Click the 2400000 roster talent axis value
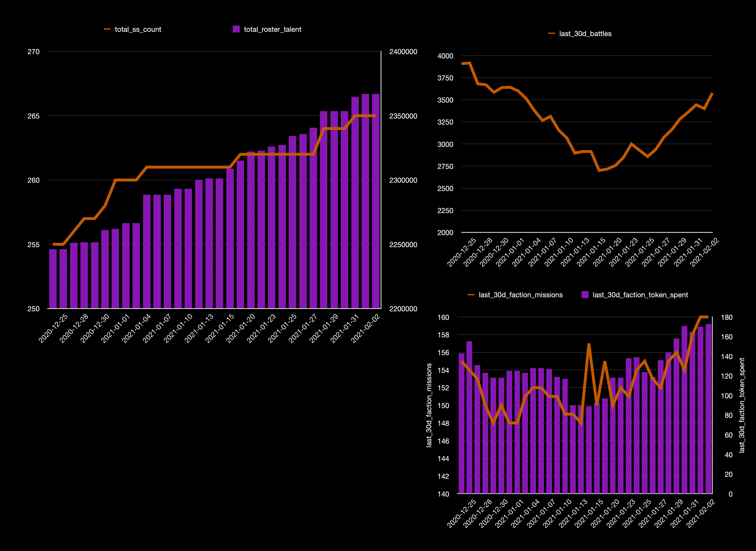This screenshot has width=756, height=551. tap(403, 52)
